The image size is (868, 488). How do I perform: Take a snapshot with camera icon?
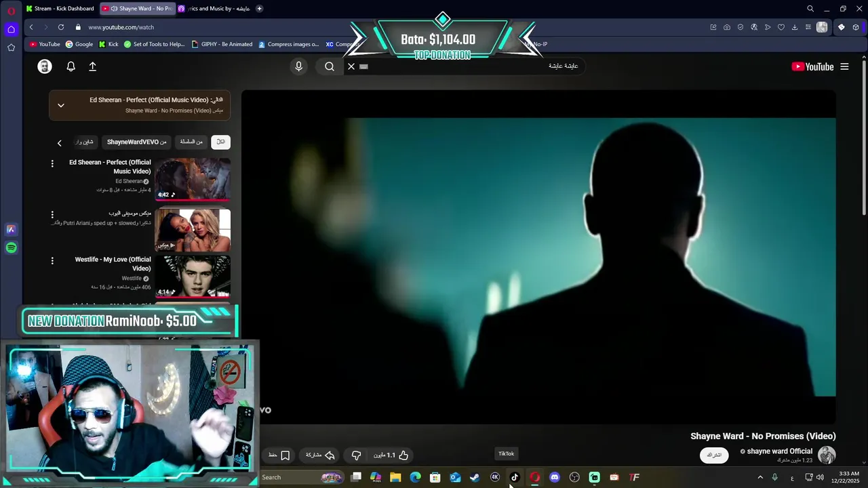click(727, 27)
